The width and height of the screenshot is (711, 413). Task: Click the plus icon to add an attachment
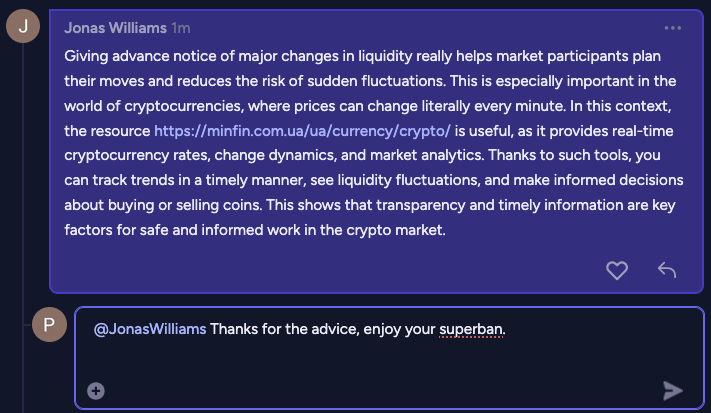(96, 391)
